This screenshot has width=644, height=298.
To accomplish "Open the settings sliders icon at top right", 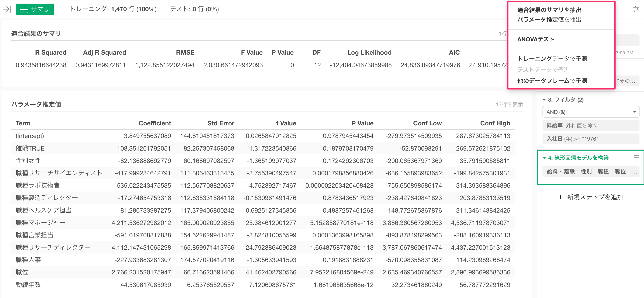I will 635,9.
